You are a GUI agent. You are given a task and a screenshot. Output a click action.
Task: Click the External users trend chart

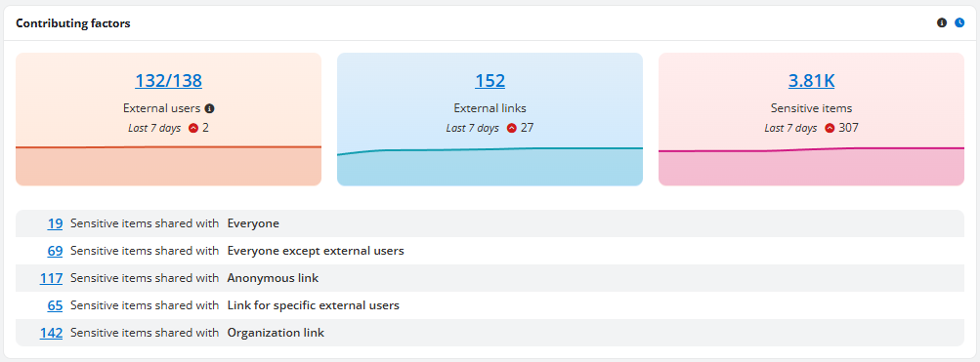tap(169, 166)
